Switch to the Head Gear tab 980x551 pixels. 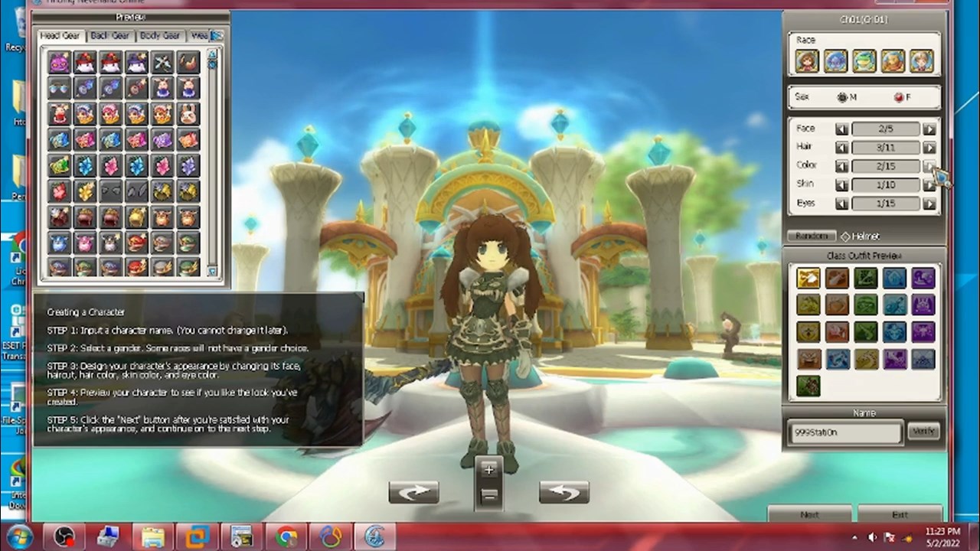coord(60,35)
